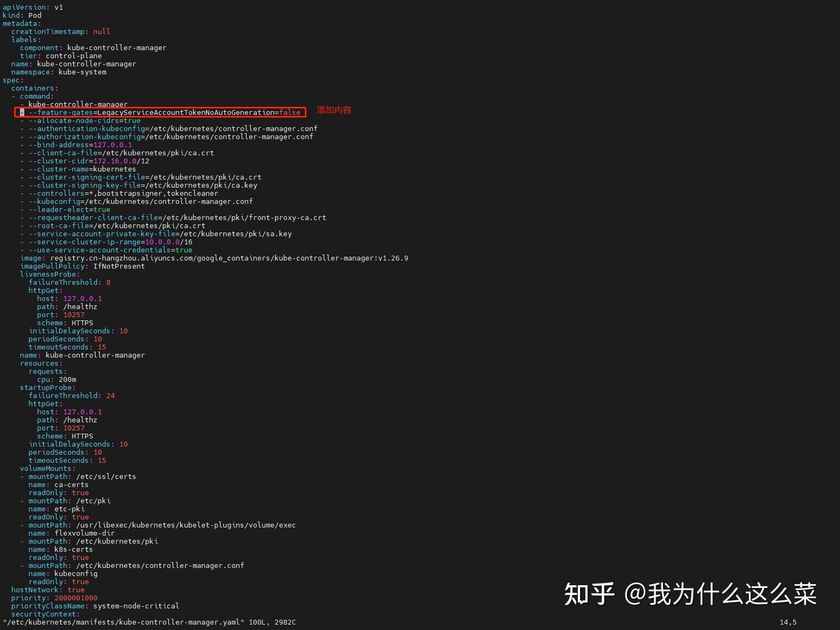This screenshot has height=630, width=840.
Task: Click the namespace: kube-system entry
Action: click(59, 72)
